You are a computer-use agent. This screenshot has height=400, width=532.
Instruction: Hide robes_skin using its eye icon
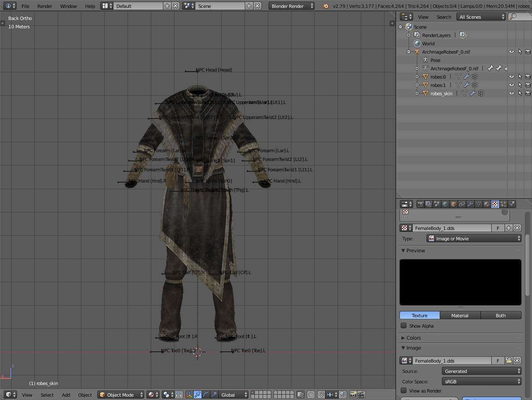click(x=512, y=93)
